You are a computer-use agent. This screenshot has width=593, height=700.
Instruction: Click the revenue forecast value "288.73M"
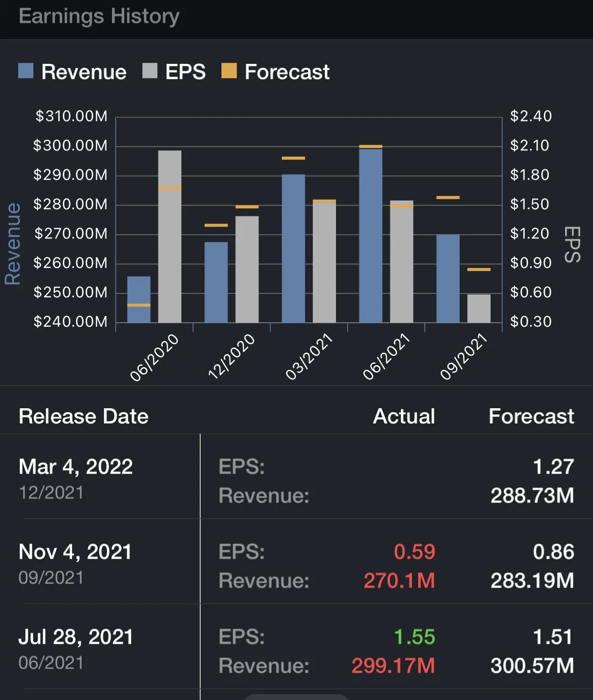tap(532, 495)
